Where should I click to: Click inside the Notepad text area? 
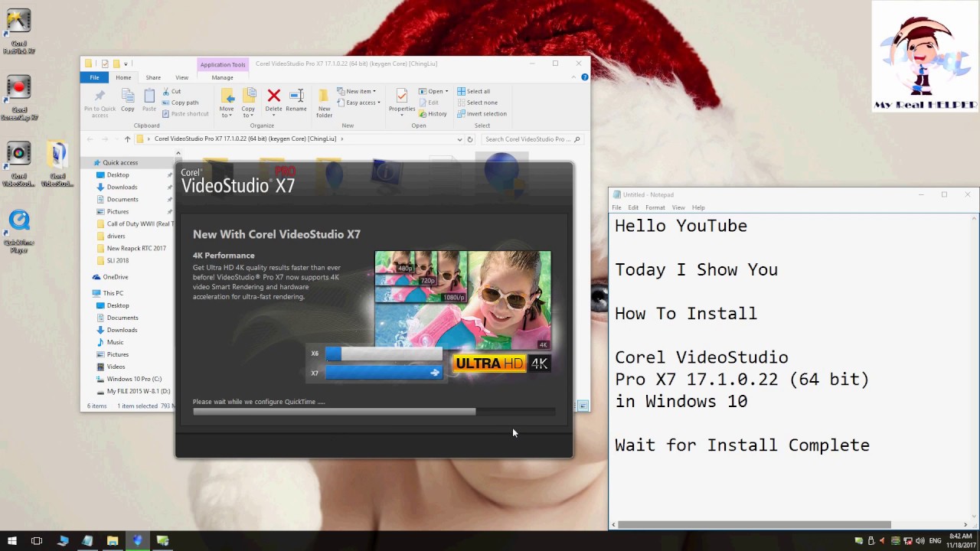coord(790,367)
